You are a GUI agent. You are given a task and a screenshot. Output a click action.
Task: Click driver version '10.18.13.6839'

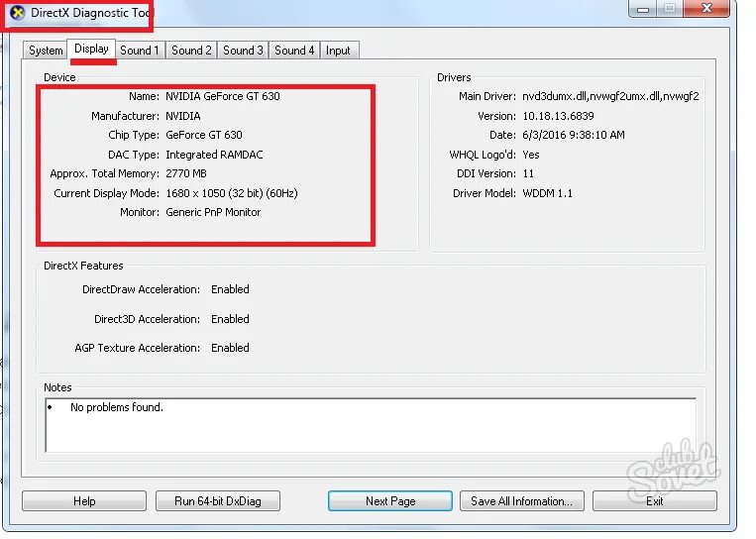click(558, 116)
